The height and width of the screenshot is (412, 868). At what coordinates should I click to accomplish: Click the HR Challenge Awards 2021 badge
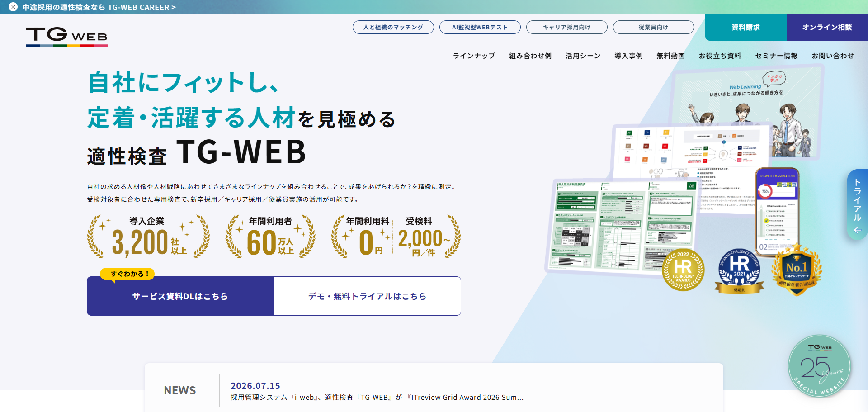[x=740, y=271]
